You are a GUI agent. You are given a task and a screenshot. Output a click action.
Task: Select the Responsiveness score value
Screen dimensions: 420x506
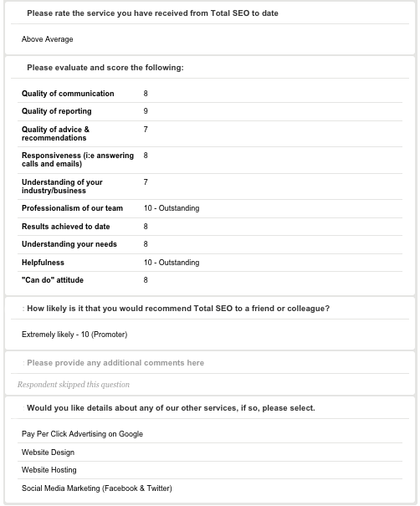click(146, 156)
